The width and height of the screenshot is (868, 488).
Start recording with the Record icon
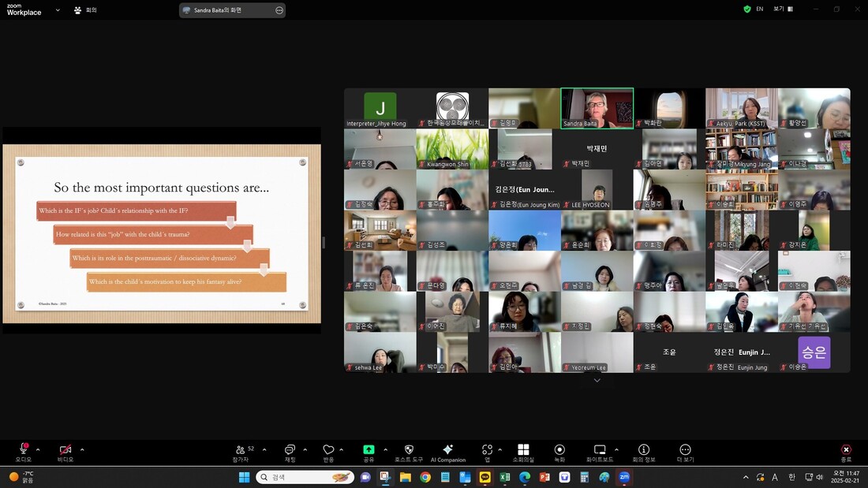[x=559, y=450]
